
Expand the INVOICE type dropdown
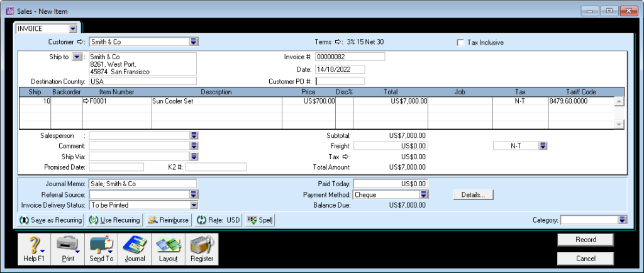73,28
